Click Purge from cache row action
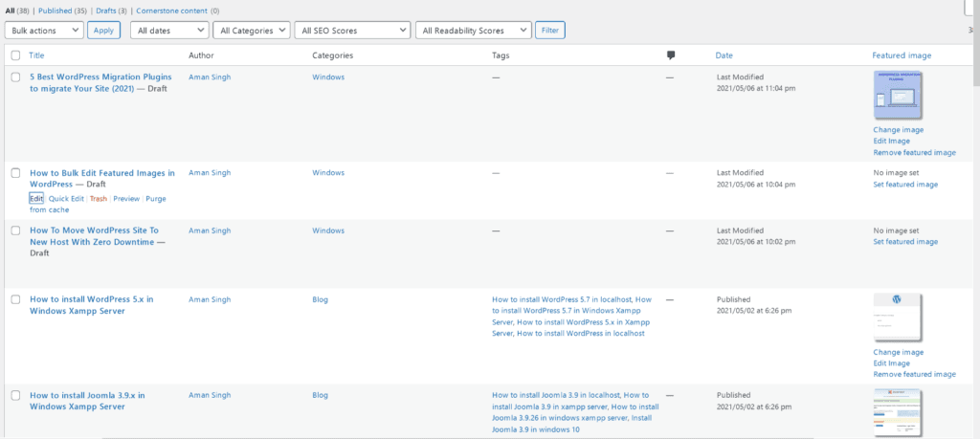 [98, 205]
